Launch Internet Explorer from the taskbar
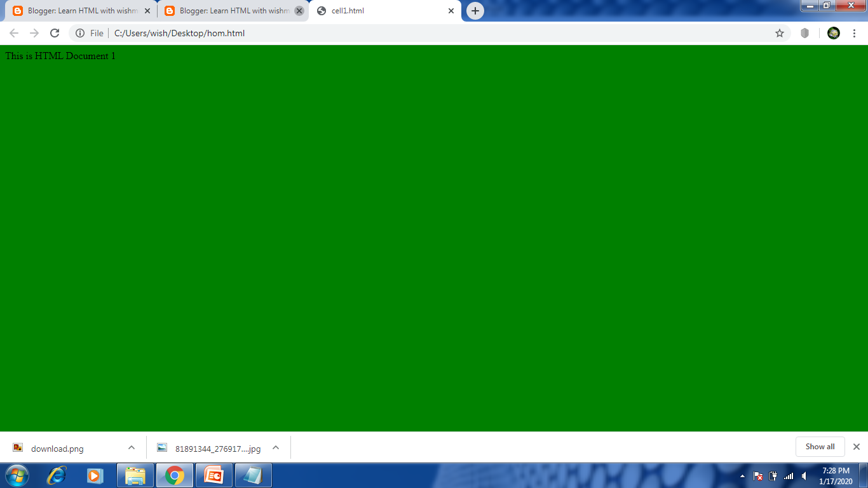 [56, 475]
